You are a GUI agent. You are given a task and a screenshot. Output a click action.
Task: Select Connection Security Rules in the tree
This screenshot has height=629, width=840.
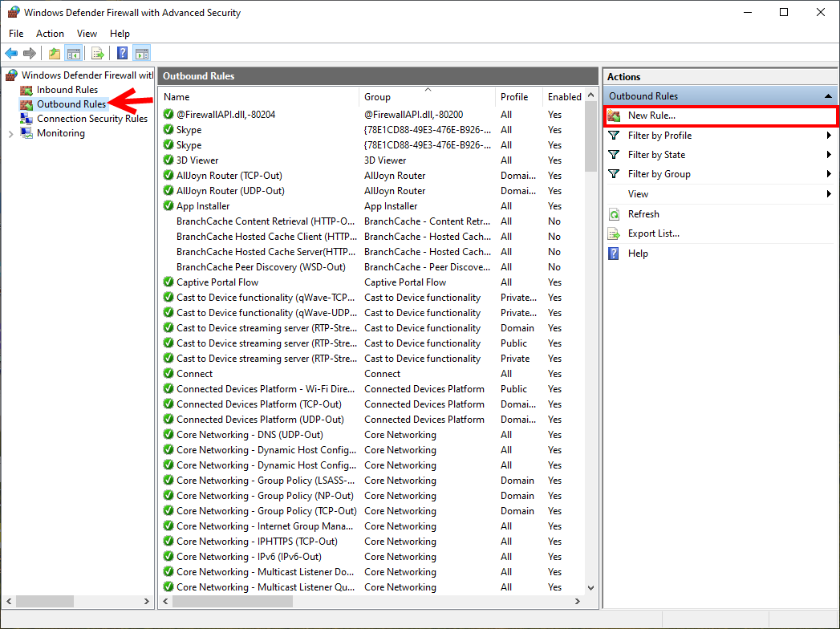point(92,119)
